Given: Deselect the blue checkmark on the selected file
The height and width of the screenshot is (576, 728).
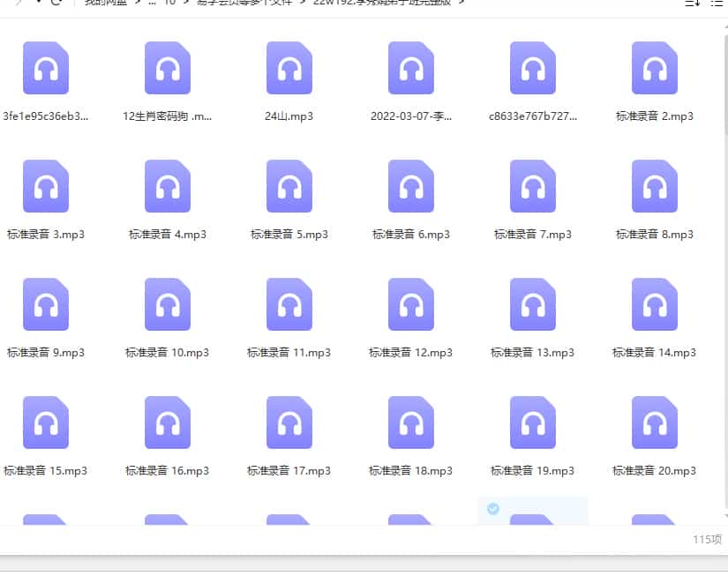Looking at the screenshot, I should 493,509.
